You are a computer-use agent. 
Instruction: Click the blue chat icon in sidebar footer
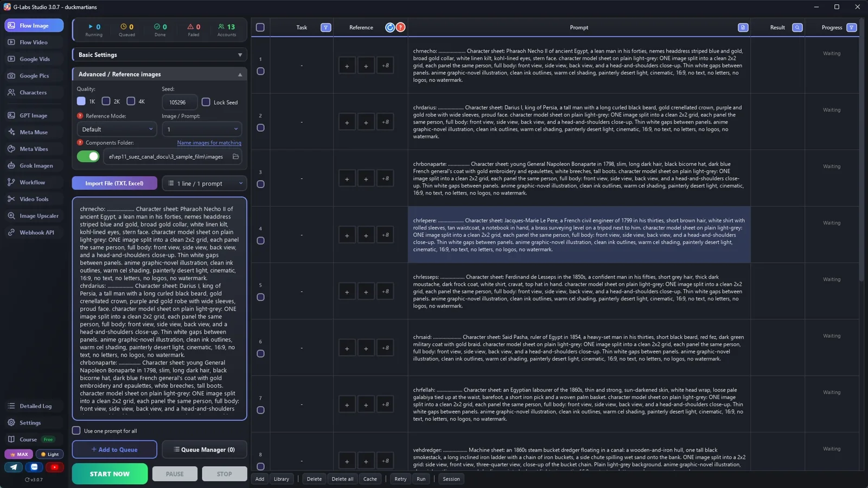[34, 467]
